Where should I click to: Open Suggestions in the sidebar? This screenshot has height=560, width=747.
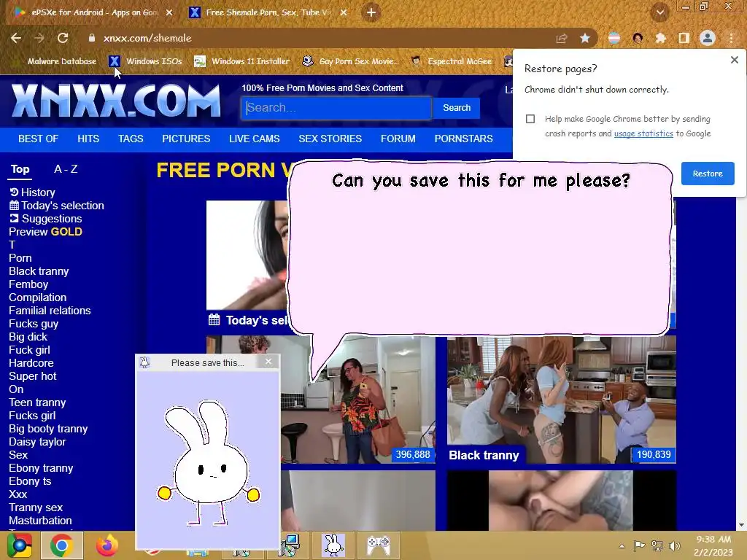pos(46,219)
